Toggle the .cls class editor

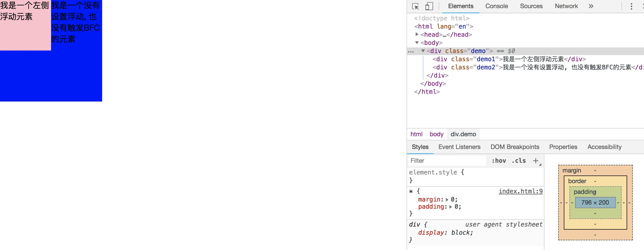point(519,161)
